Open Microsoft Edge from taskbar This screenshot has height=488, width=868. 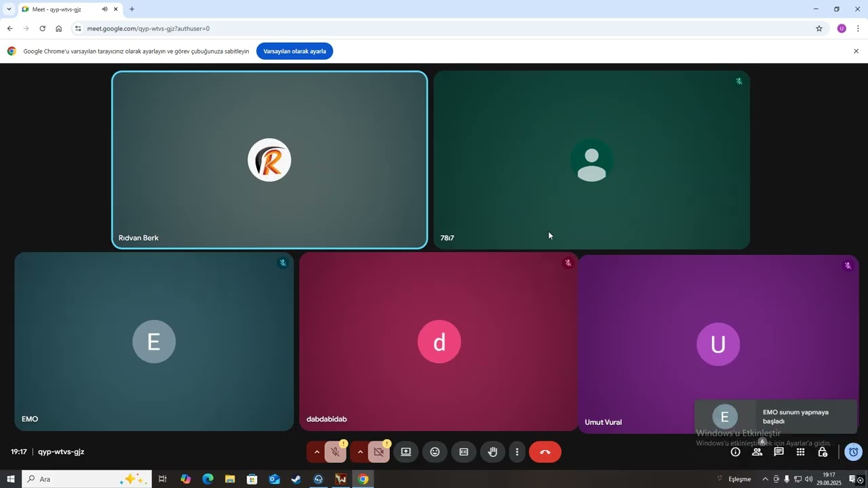tap(208, 479)
